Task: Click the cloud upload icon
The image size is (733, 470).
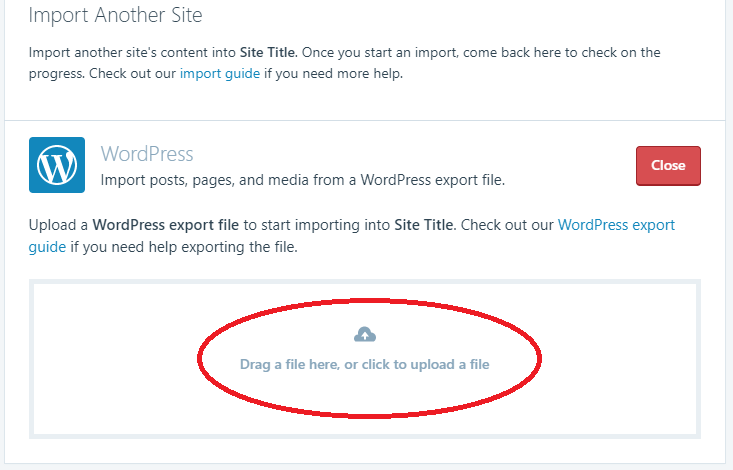Action: click(x=365, y=334)
